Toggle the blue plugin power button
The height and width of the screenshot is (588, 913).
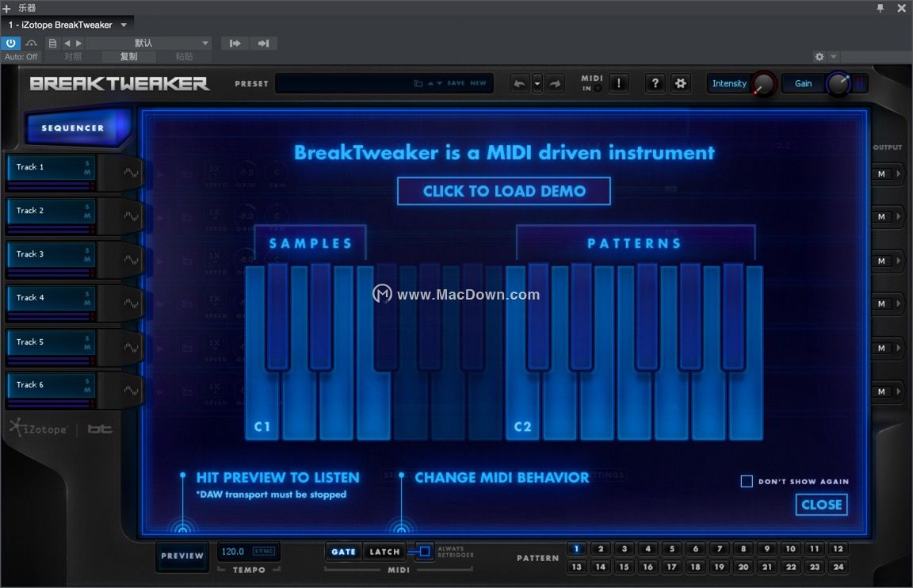(11, 43)
